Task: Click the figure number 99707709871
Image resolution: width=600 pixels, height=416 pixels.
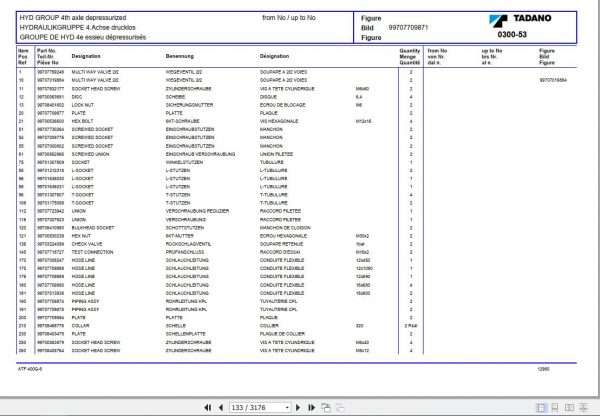Action: pyautogui.click(x=408, y=28)
